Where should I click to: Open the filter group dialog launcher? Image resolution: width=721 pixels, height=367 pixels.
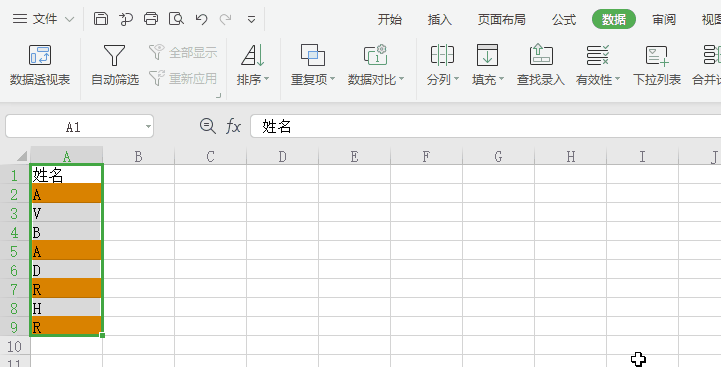coord(218,96)
